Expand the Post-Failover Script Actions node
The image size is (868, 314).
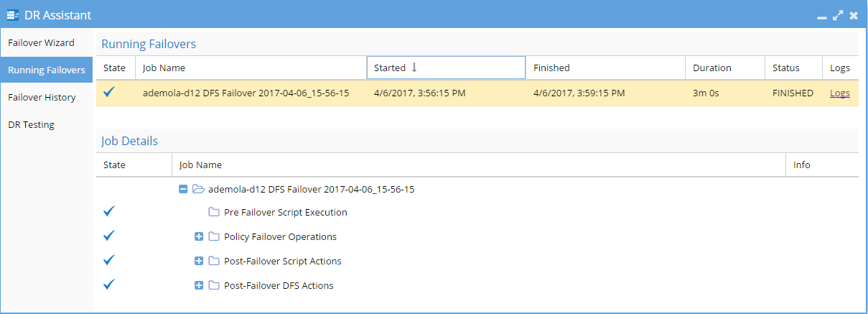199,262
